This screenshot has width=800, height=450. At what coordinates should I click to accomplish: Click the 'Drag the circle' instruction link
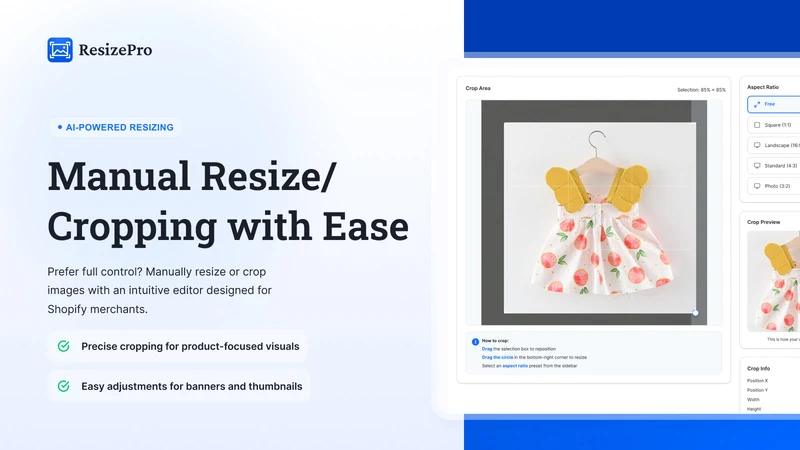pyautogui.click(x=497, y=358)
